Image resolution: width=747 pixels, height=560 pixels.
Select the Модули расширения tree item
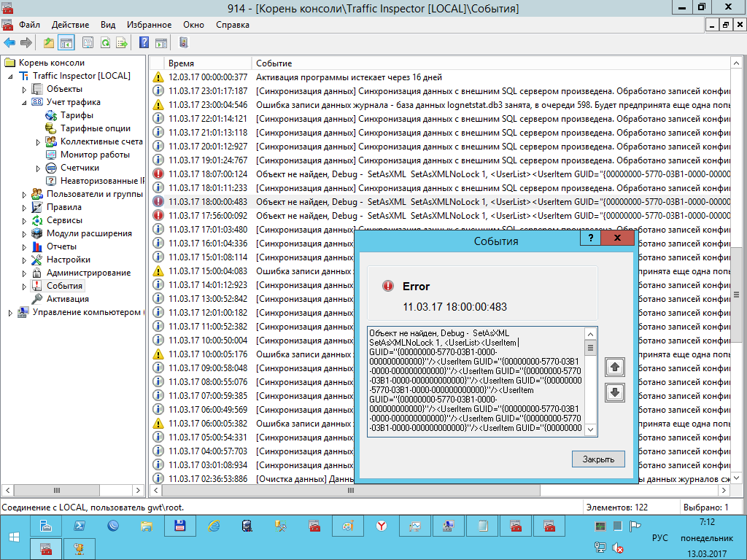pos(89,233)
